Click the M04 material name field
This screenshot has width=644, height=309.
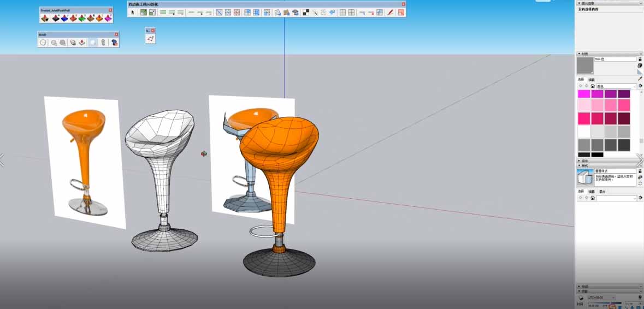615,59
